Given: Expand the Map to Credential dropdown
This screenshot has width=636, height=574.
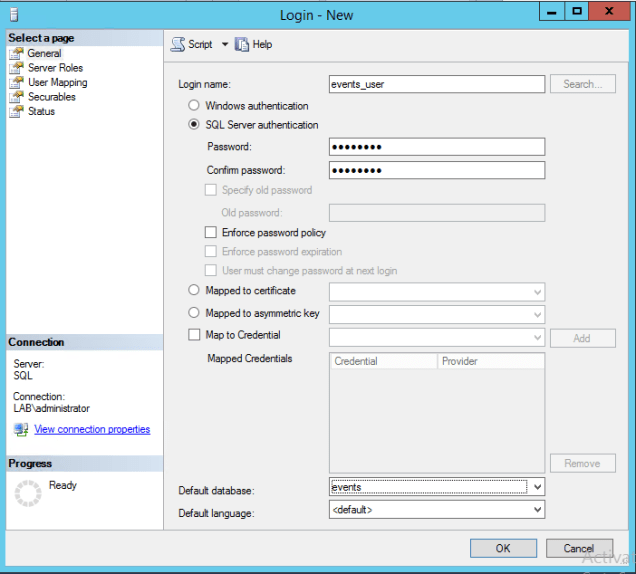Looking at the screenshot, I should coord(537,338).
